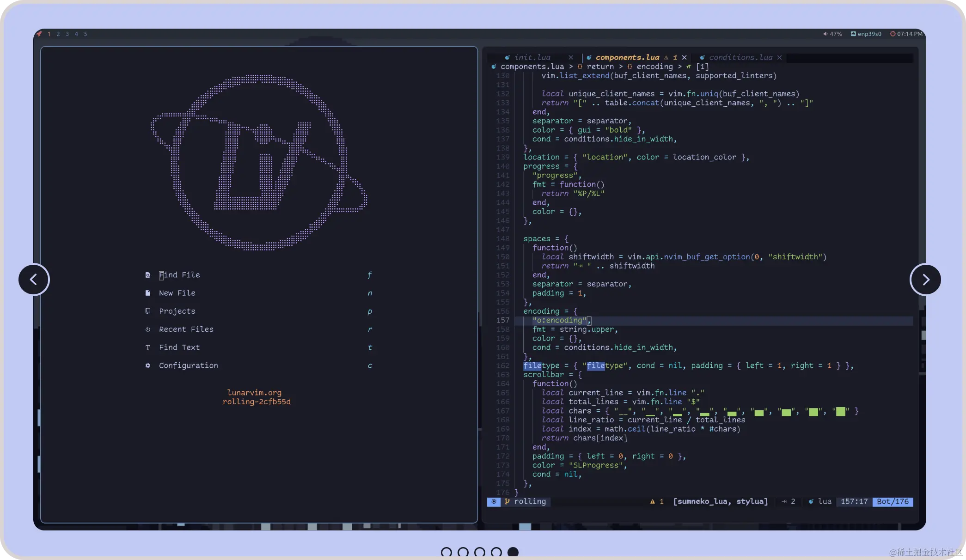Click the Recent Files history icon
This screenshot has height=560, width=966.
(x=148, y=329)
